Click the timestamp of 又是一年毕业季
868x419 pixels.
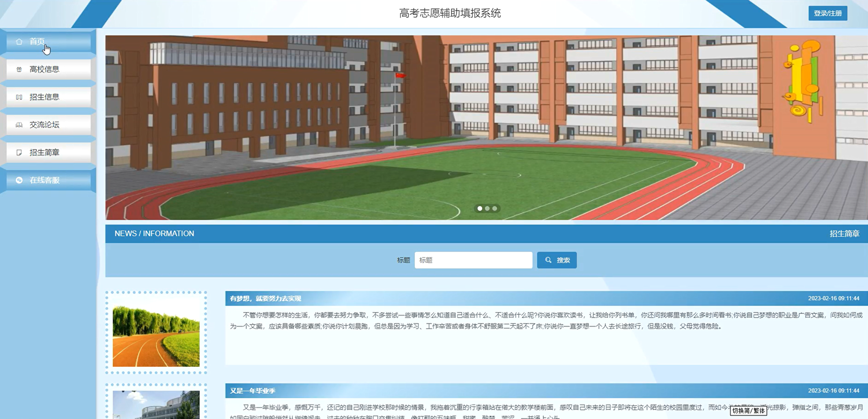834,391
